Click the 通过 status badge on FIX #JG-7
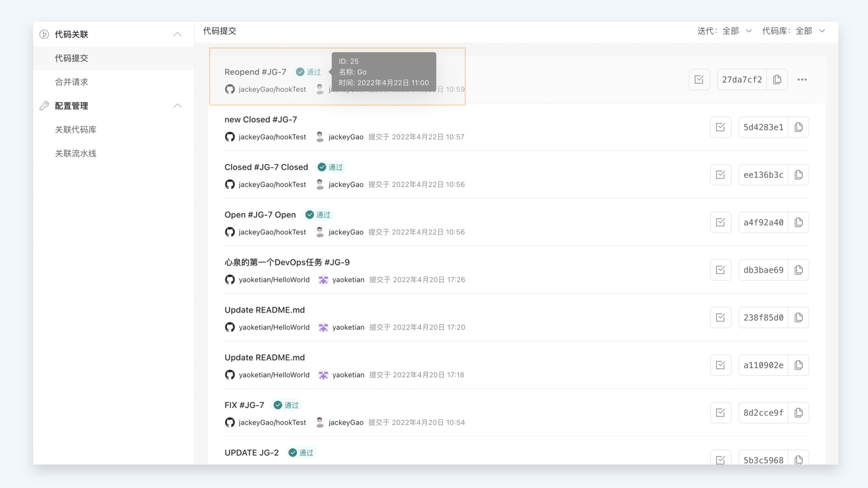868x488 pixels. click(287, 405)
